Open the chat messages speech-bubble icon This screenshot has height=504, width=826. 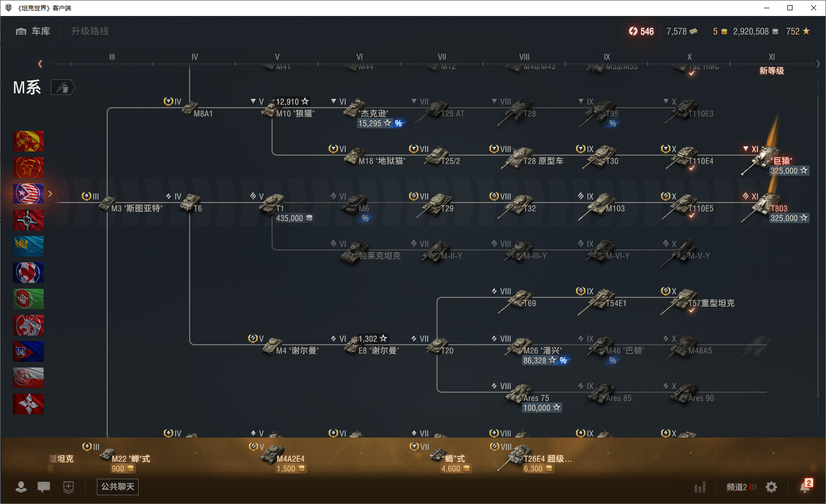point(44,487)
